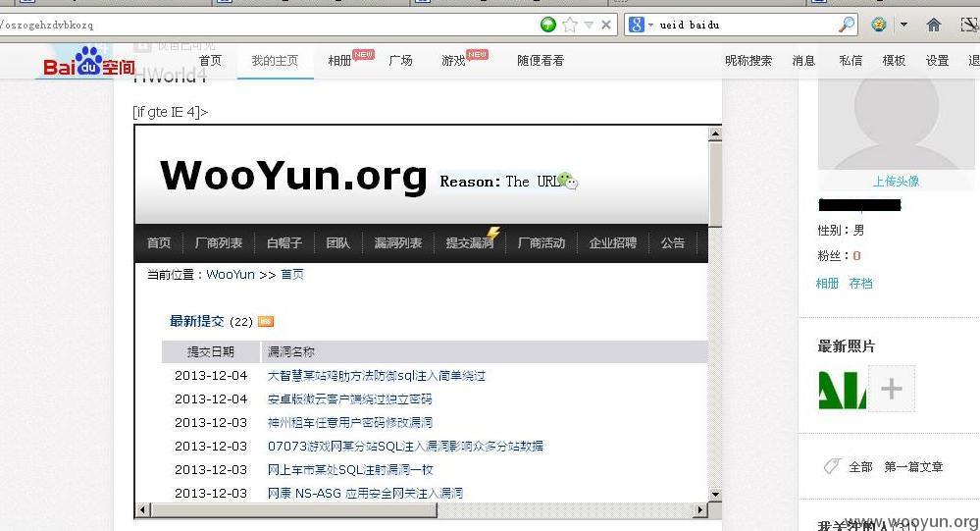Open 漏洞列表 in WooYun navigation
Image resolution: width=980 pixels, height=531 pixels.
tap(398, 242)
